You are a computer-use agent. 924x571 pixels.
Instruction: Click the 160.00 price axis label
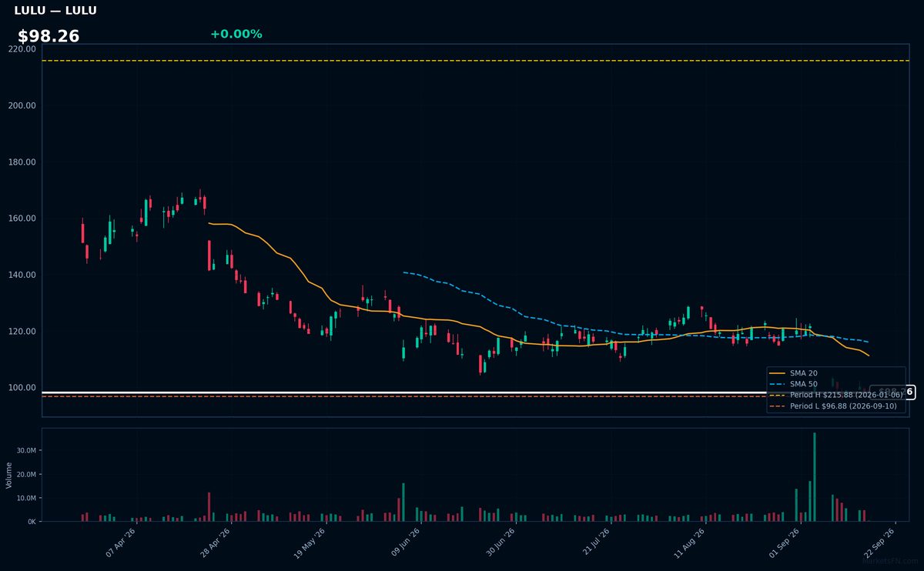tap(22, 219)
